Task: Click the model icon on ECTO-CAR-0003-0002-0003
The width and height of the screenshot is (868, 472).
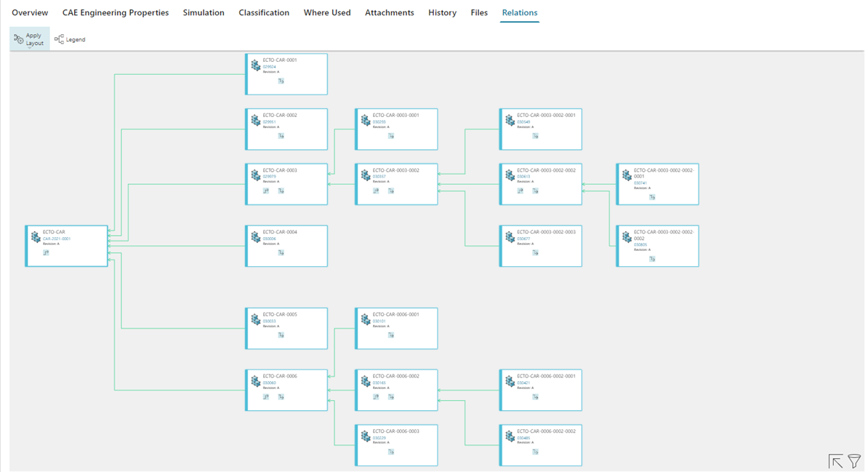Action: point(510,237)
